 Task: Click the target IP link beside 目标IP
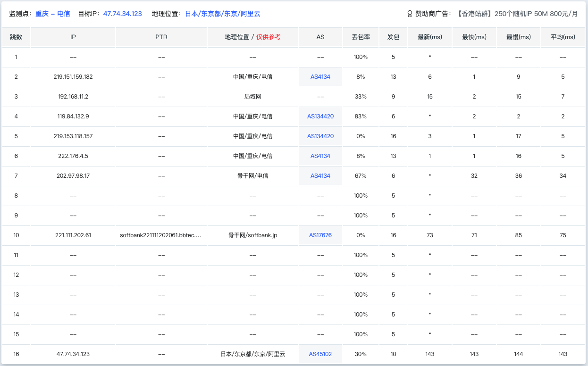tap(123, 14)
